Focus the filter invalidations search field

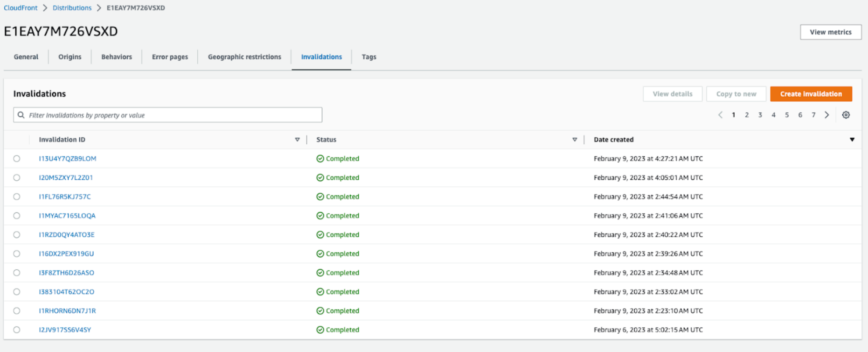[x=173, y=115]
